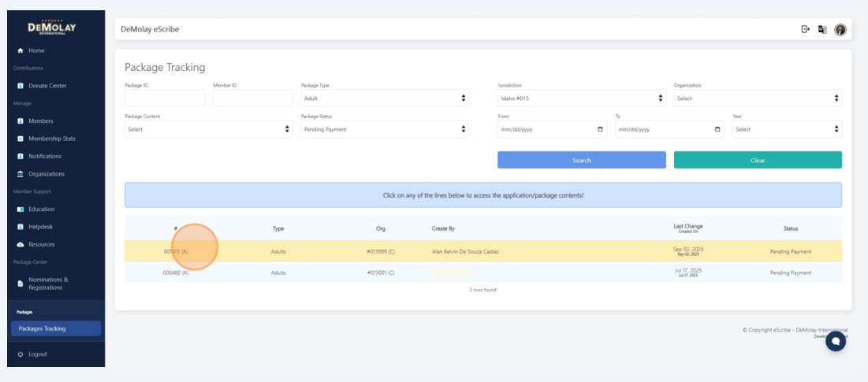This screenshot has width=868, height=382.
Task: Click the Members icon in sidebar
Action: [x=20, y=121]
